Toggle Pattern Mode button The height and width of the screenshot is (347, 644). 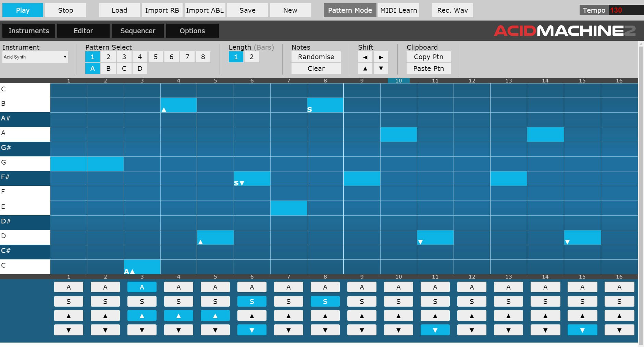350,10
